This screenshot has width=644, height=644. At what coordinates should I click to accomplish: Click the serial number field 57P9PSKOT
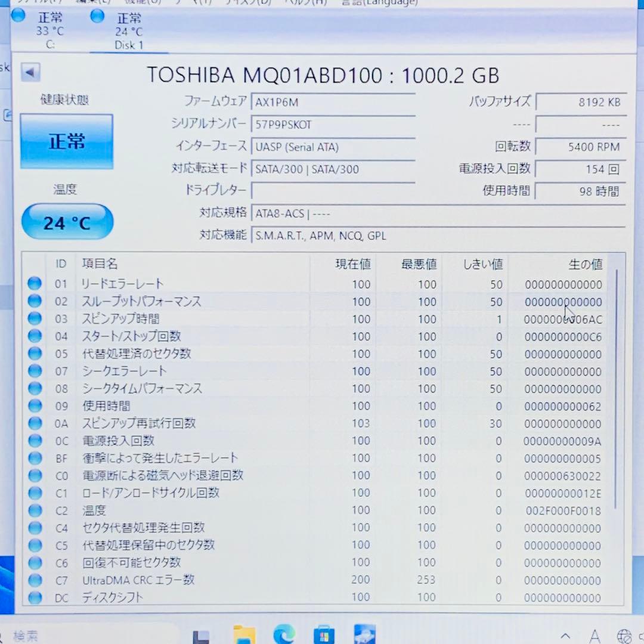point(333,125)
